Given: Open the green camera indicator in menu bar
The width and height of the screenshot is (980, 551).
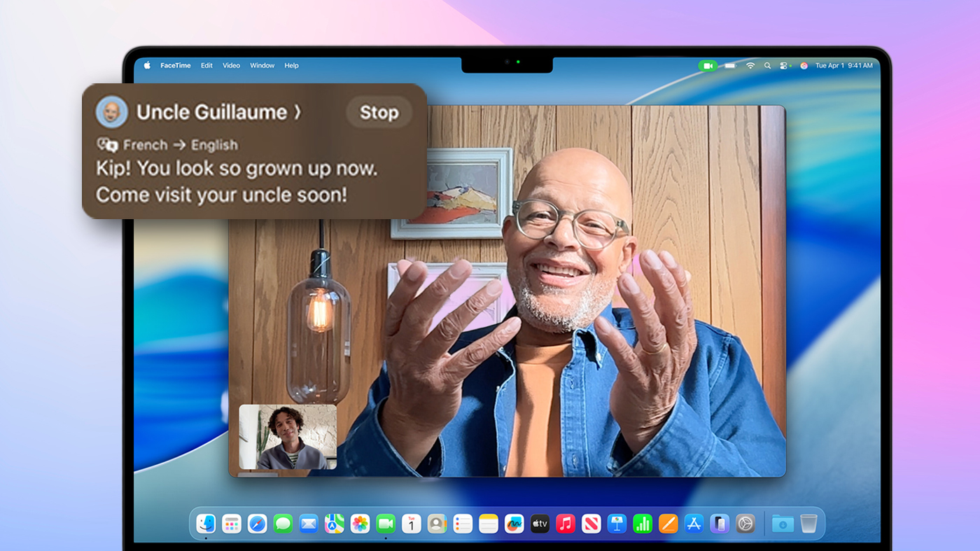Looking at the screenshot, I should (708, 65).
